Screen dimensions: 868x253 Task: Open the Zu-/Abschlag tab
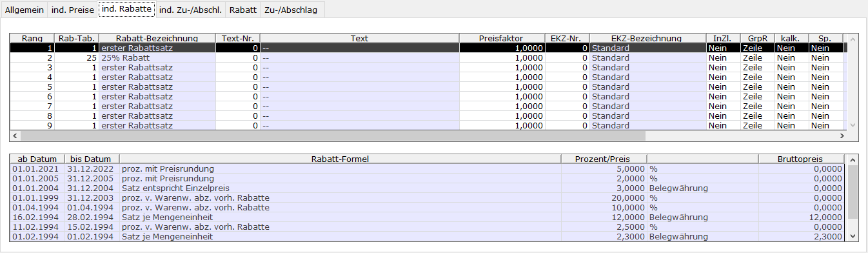coord(291,10)
